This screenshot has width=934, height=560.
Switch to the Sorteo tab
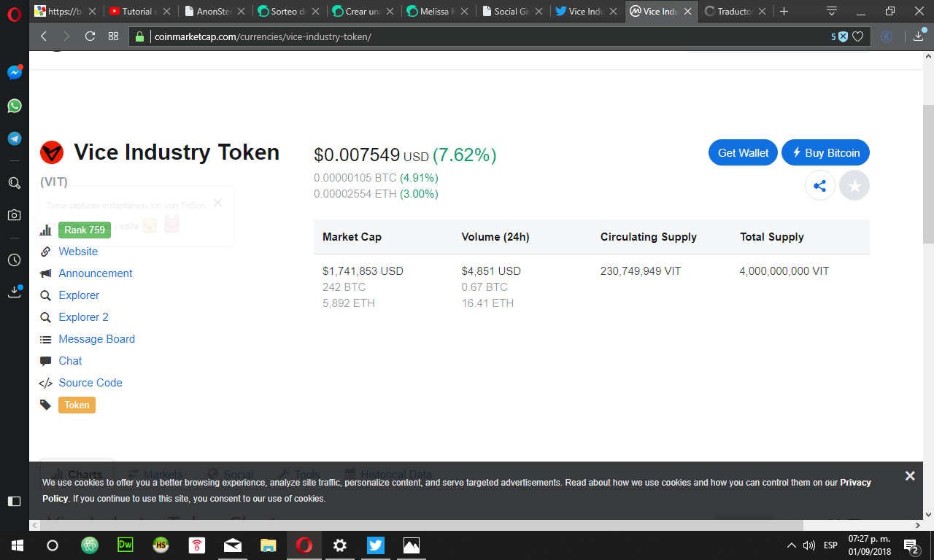click(290, 11)
